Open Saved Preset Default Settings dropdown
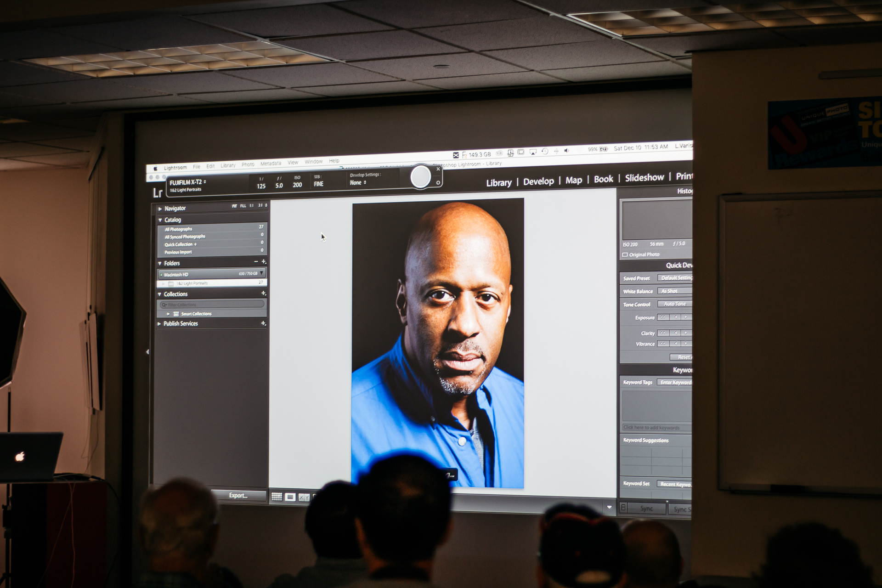The image size is (882, 588). (675, 277)
